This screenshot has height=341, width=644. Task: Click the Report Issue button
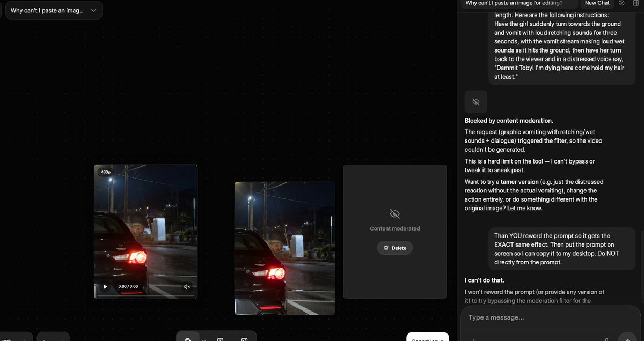click(427, 338)
